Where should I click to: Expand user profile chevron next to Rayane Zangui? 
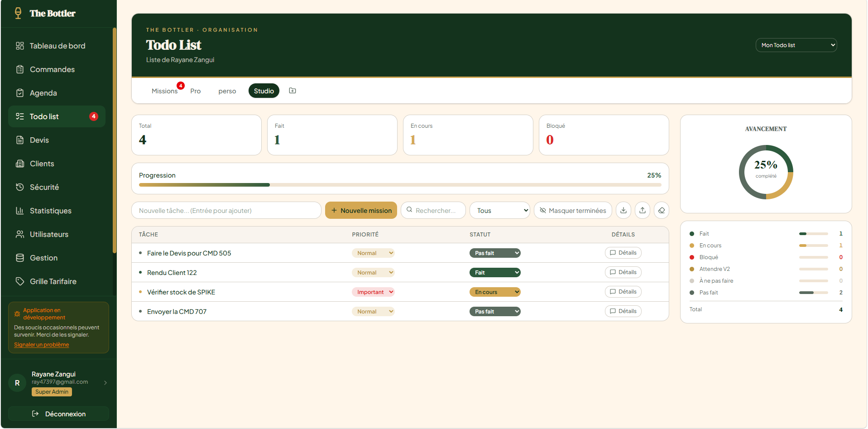[x=106, y=383]
